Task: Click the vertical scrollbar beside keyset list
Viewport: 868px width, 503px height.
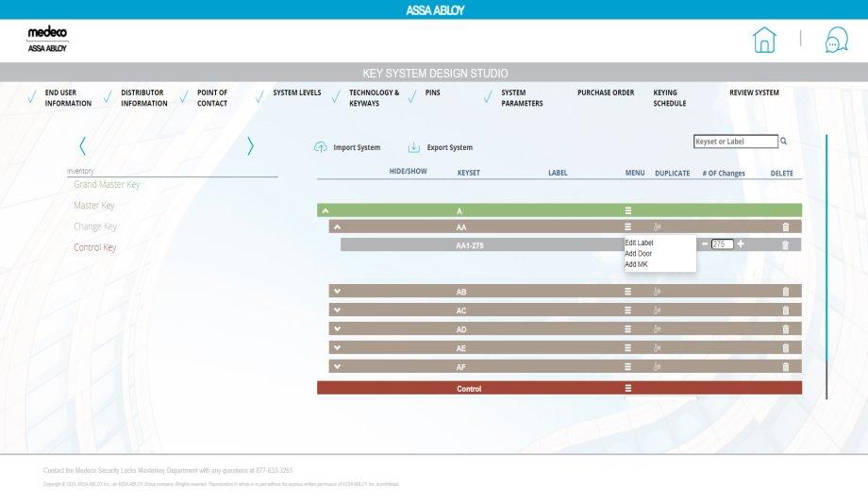Action: pos(826,266)
